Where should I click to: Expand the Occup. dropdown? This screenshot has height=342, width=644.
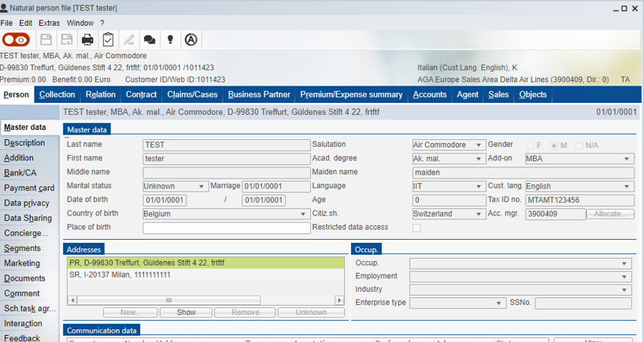pyautogui.click(x=624, y=263)
